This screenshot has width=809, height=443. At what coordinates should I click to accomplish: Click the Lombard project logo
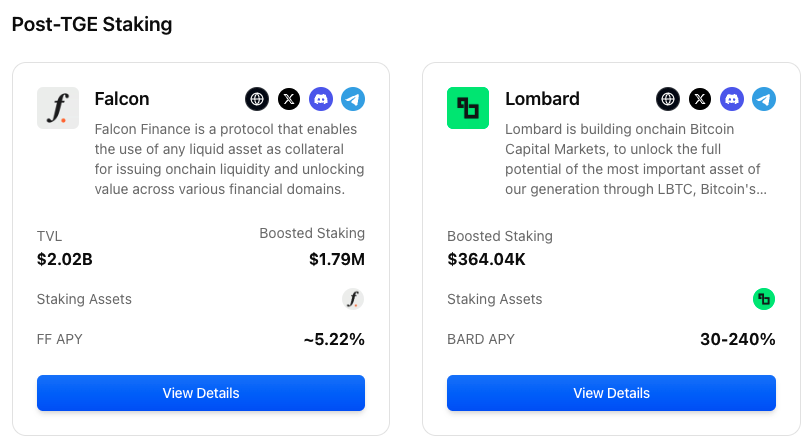pyautogui.click(x=468, y=108)
